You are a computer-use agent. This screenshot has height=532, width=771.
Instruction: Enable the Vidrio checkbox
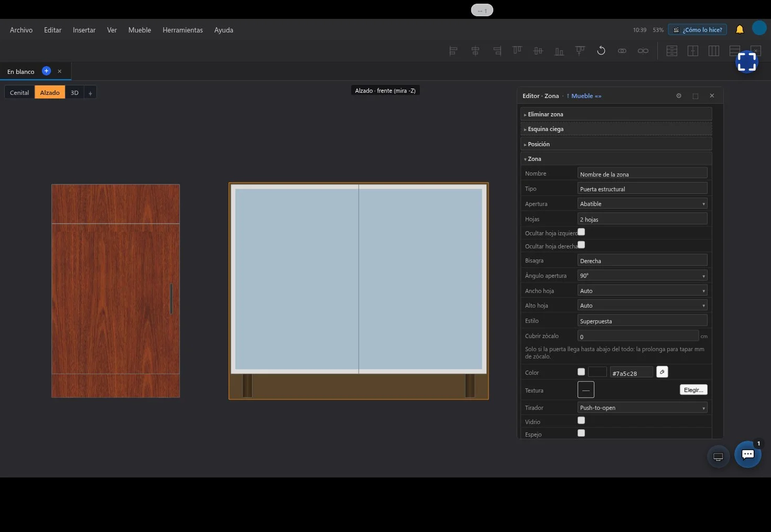(581, 420)
